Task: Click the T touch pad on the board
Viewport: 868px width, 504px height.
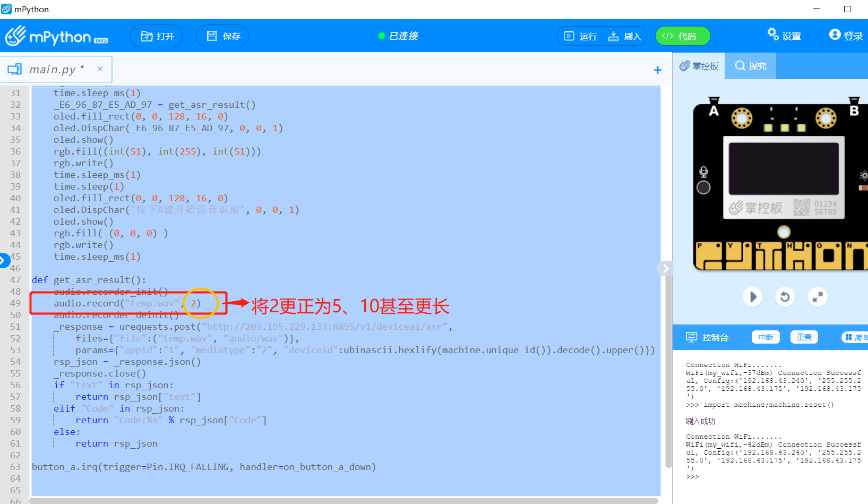Action: point(768,255)
